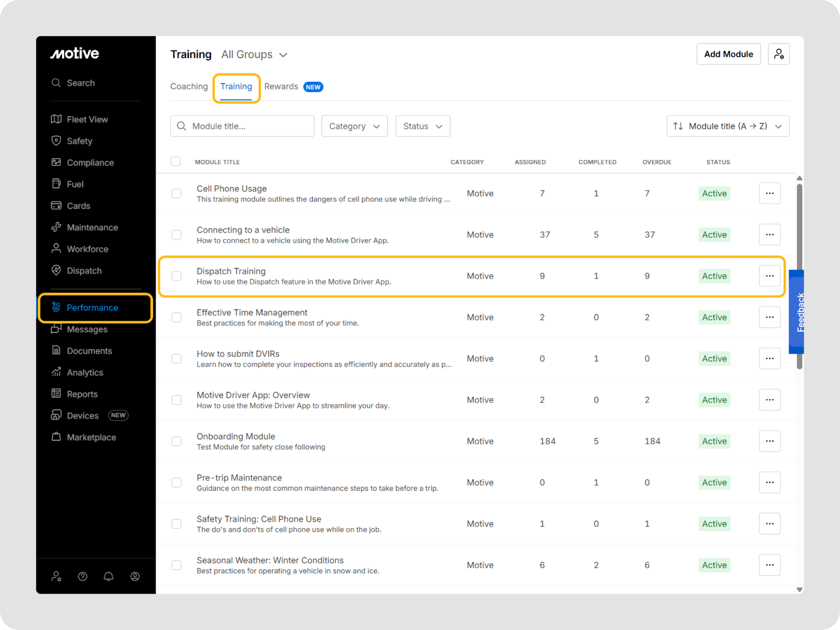This screenshot has height=630, width=840.
Task: Click the Maintenance wrench icon
Action: pos(56,227)
